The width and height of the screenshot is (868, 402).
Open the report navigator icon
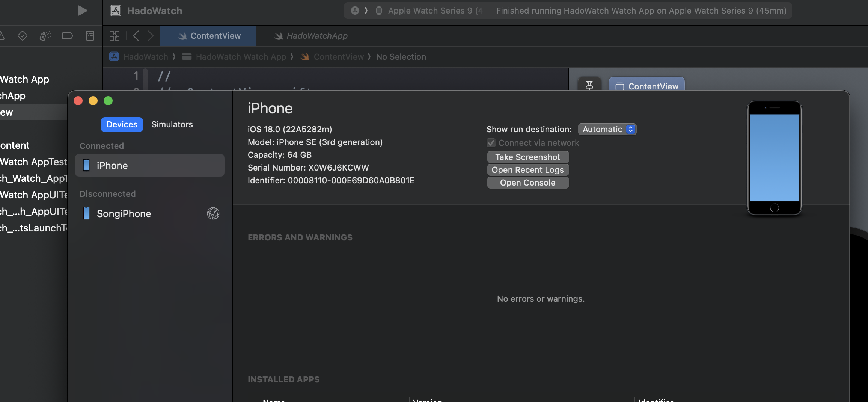(90, 36)
